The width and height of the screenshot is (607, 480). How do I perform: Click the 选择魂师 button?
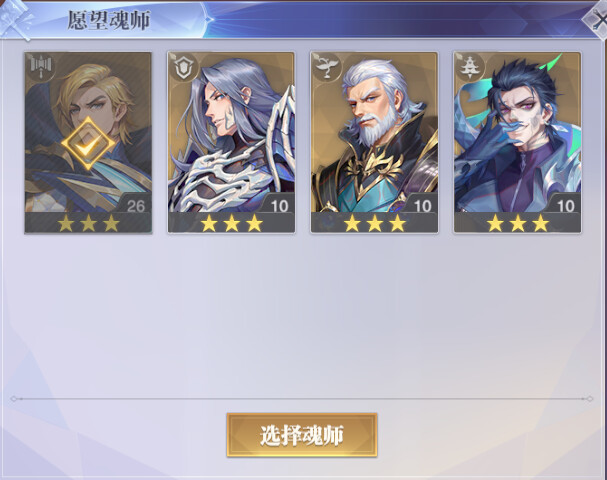click(x=302, y=435)
